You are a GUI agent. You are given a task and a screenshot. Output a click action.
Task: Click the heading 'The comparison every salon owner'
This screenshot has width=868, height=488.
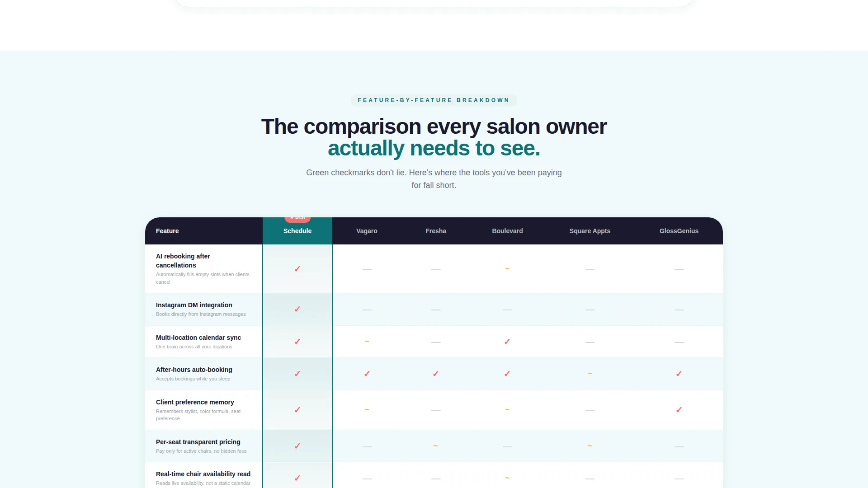(434, 127)
